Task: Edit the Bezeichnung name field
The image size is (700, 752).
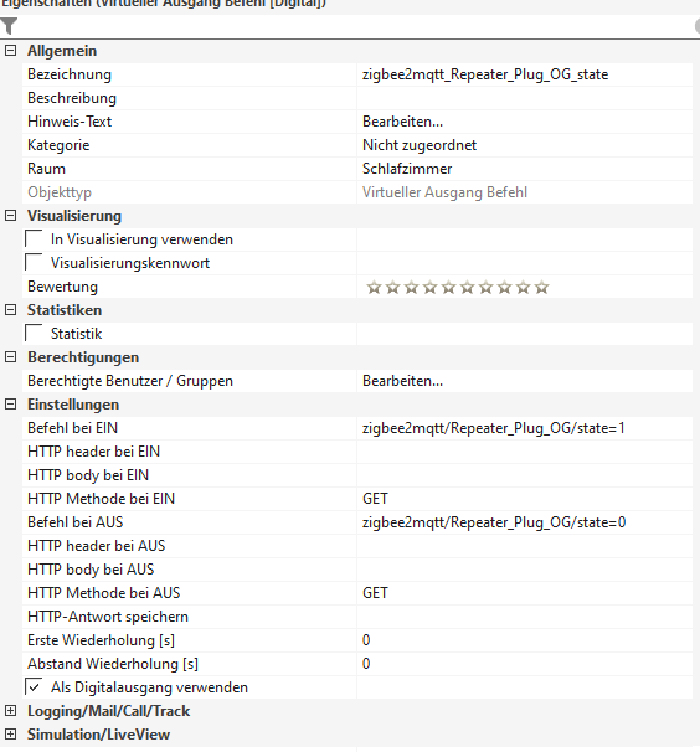Action: [x=524, y=74]
